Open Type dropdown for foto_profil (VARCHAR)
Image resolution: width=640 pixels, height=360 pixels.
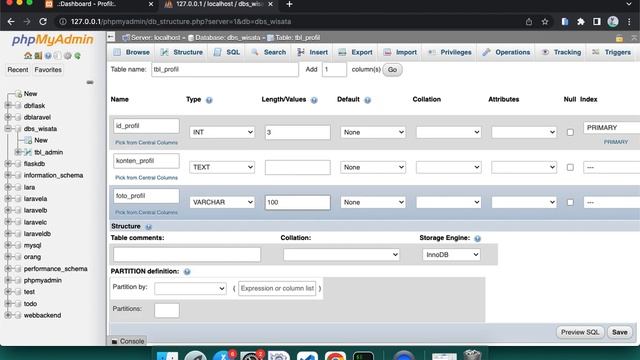(x=222, y=202)
